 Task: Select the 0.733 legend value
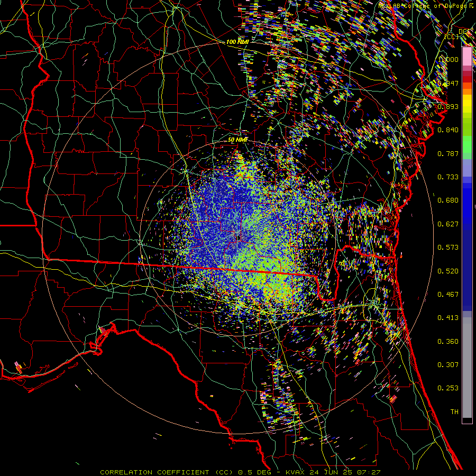click(x=448, y=177)
